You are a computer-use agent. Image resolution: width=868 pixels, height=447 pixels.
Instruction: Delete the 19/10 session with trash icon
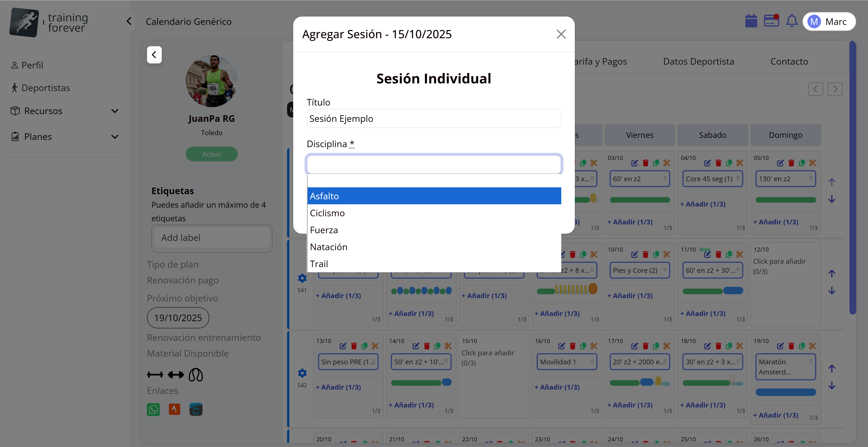(x=791, y=346)
